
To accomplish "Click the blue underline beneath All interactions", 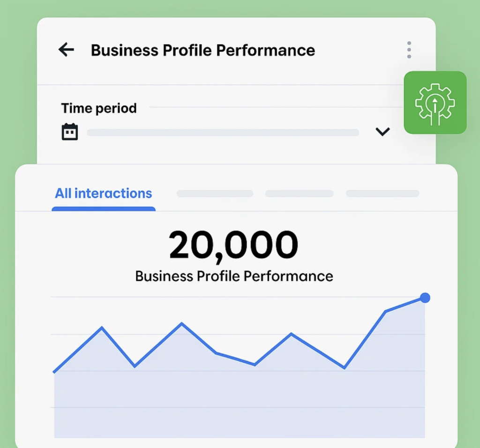I will click(x=104, y=209).
